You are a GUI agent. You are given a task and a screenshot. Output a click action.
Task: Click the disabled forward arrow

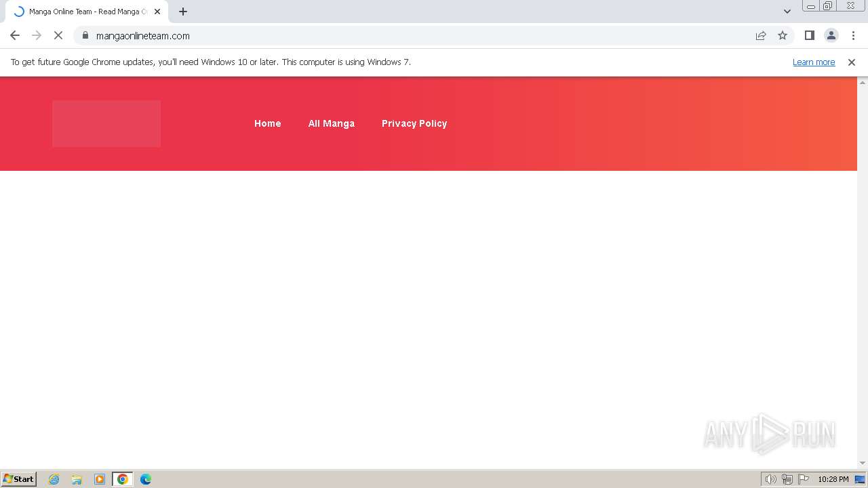(37, 35)
